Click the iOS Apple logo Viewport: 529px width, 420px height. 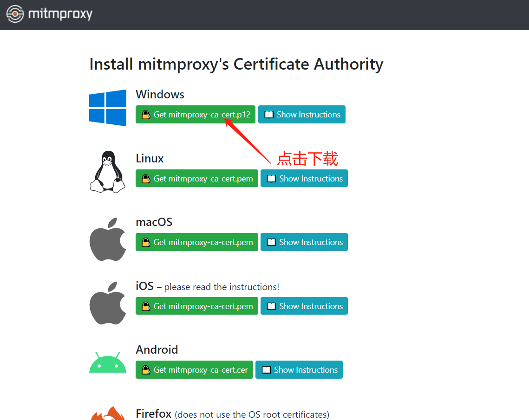[108, 303]
